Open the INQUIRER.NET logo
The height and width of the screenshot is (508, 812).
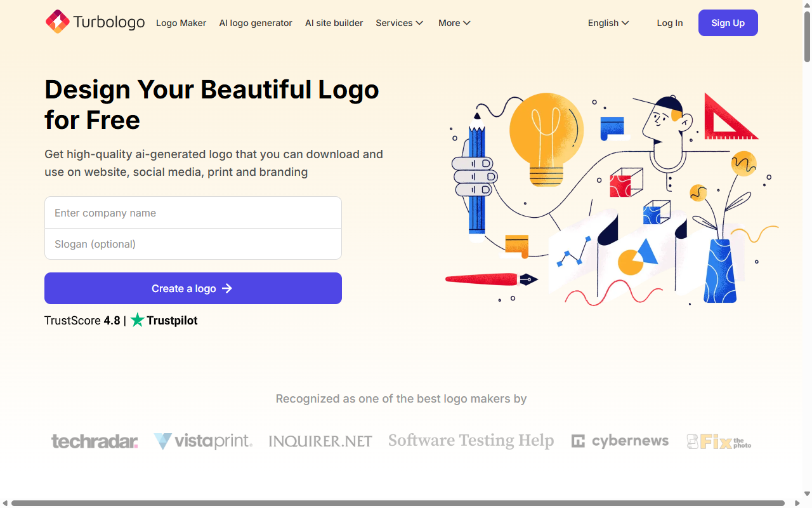pos(320,440)
